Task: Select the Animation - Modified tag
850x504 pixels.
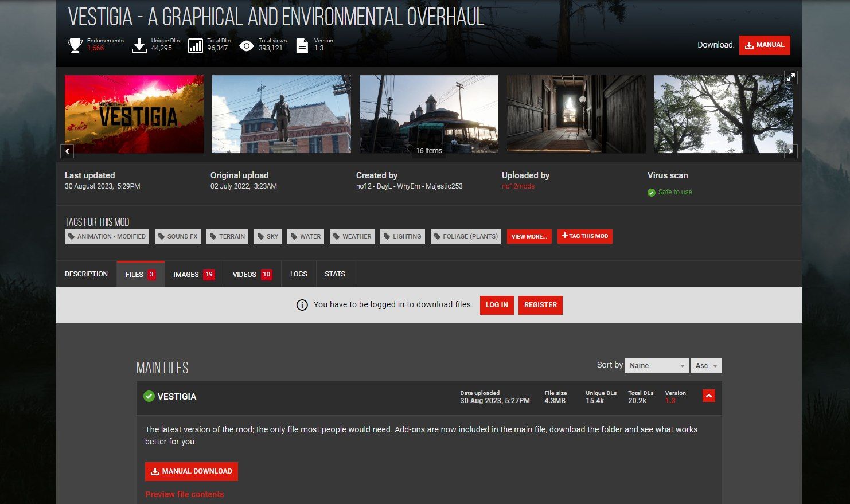Action: [107, 236]
